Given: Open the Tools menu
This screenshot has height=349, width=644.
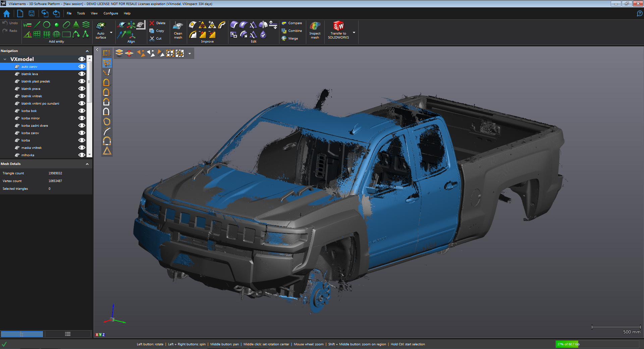Looking at the screenshot, I should pyautogui.click(x=81, y=13).
